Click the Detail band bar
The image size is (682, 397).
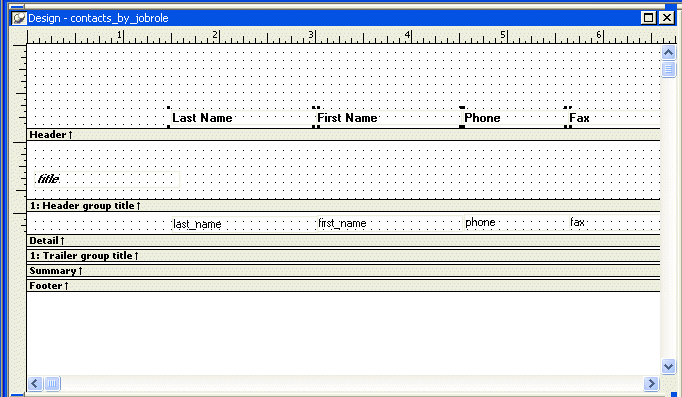pos(343,240)
